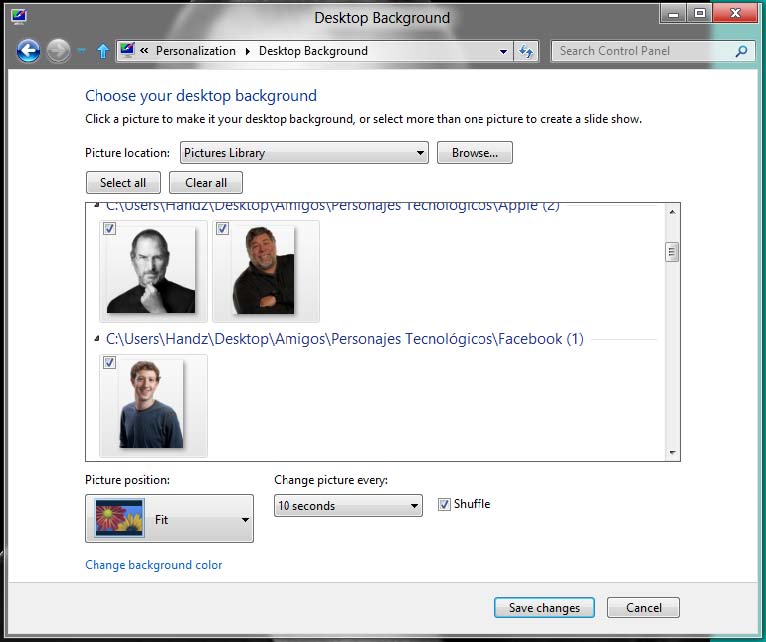Click the window icon in title bar

coord(19,16)
